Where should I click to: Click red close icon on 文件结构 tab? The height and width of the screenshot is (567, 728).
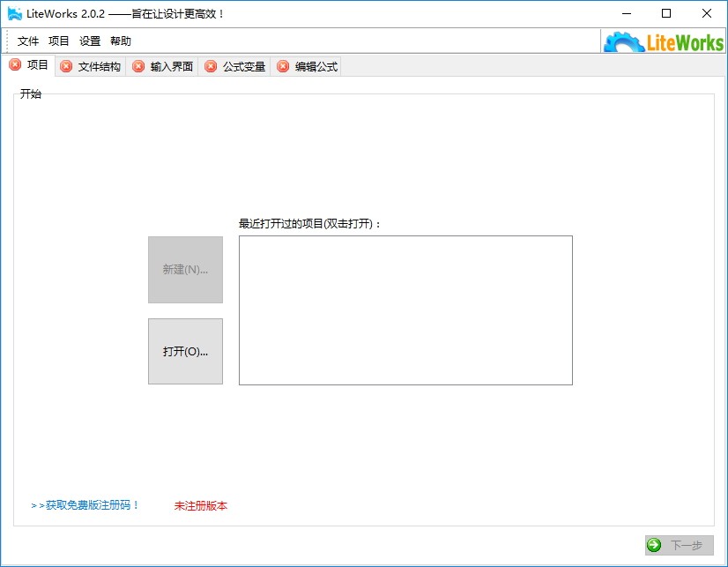[x=66, y=67]
